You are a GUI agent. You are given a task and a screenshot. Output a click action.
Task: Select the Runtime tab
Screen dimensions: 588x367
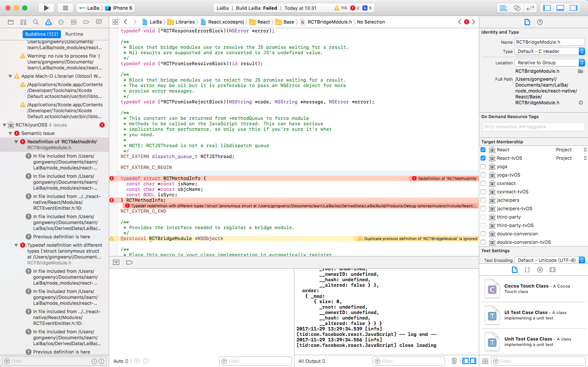click(74, 34)
